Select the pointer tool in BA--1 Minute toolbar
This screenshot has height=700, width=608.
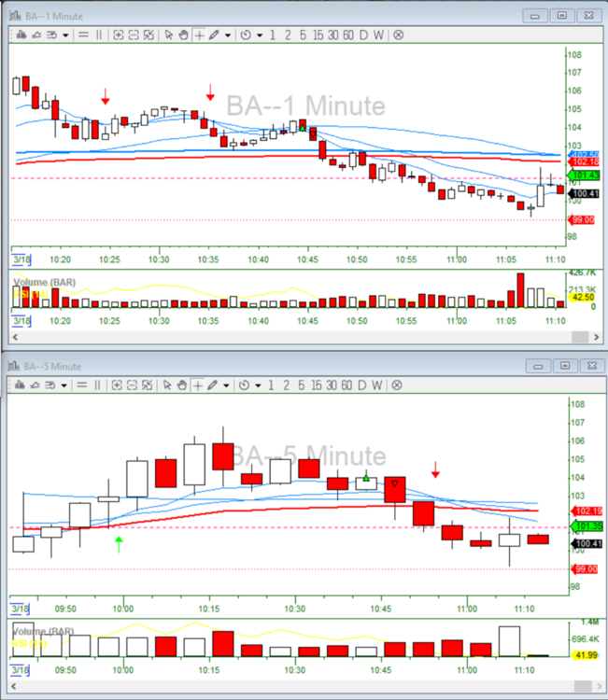coord(169,35)
